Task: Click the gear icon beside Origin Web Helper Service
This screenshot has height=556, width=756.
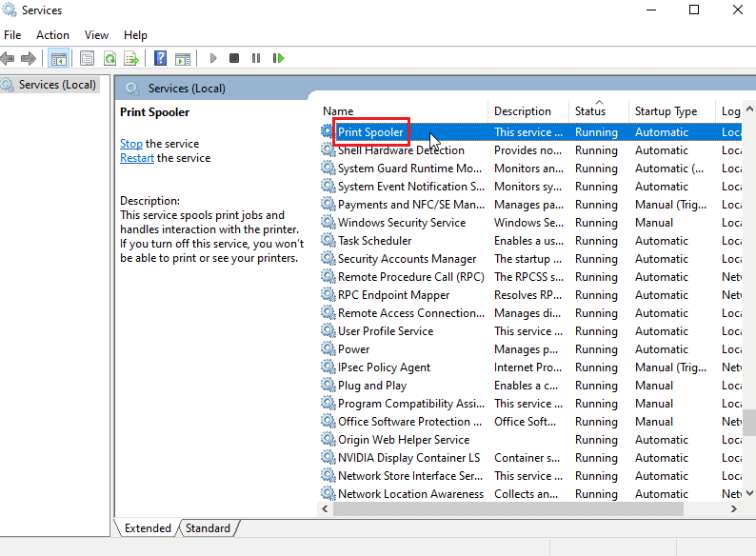Action: tap(328, 439)
